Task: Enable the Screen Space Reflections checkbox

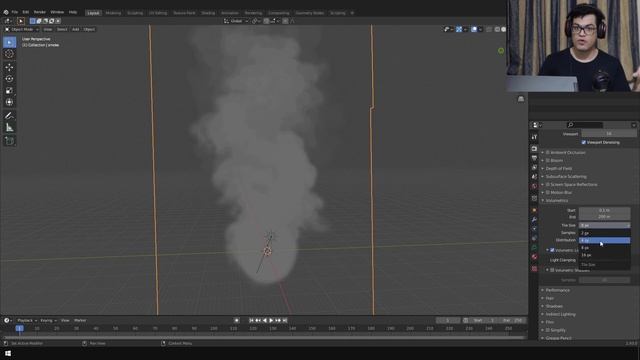Action: click(548, 184)
